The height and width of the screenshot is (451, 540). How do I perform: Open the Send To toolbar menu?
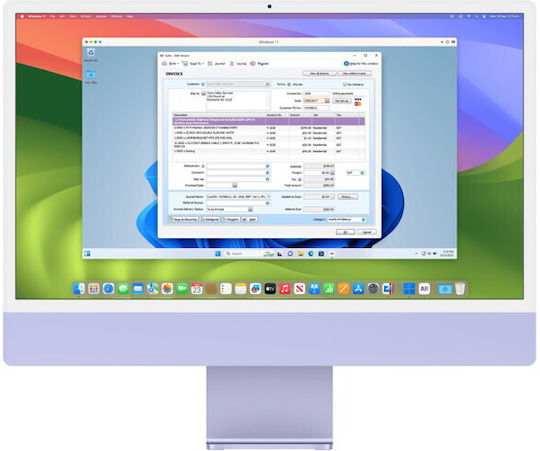point(193,64)
